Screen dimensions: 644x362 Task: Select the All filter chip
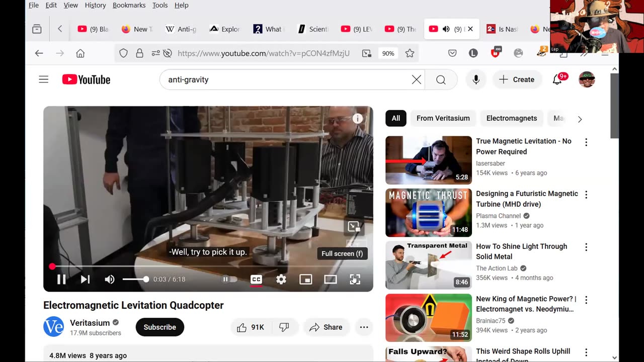pos(396,118)
